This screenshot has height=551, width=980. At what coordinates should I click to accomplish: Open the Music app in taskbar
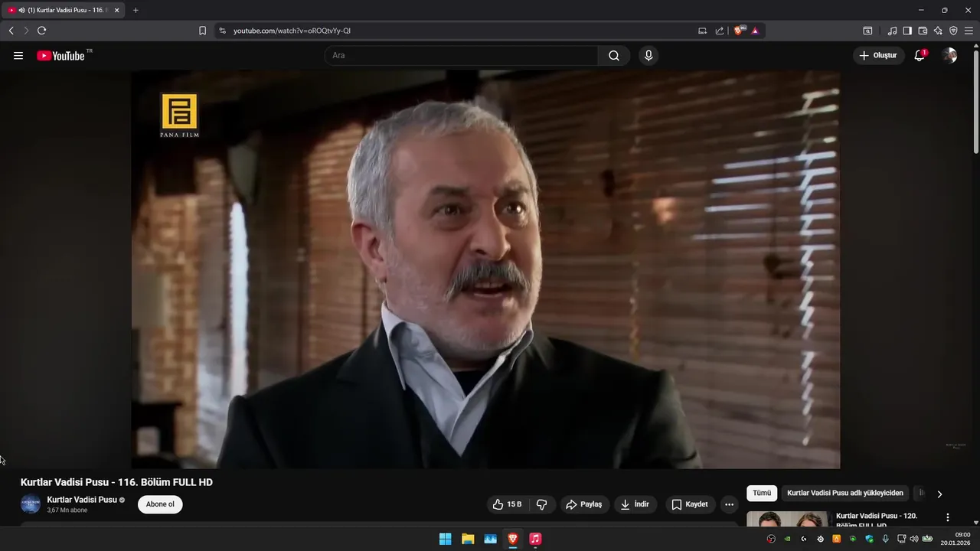point(535,539)
